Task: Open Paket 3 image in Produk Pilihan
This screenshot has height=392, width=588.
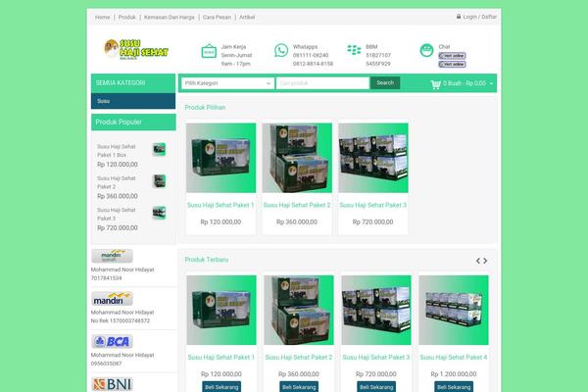Action: pos(373,158)
